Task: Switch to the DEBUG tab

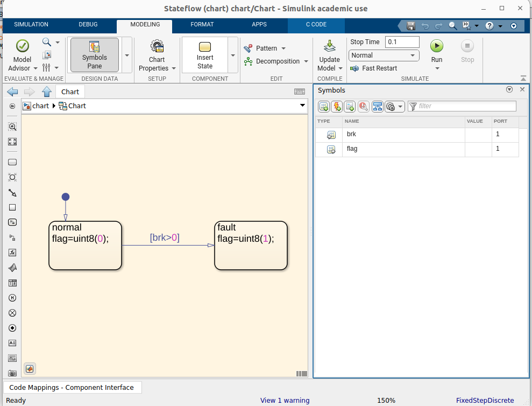Action: pos(88,24)
